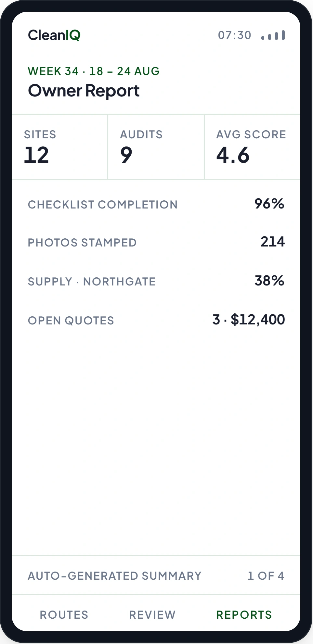Tap the Owner Report heading
The image size is (313, 644).
pos(84,91)
